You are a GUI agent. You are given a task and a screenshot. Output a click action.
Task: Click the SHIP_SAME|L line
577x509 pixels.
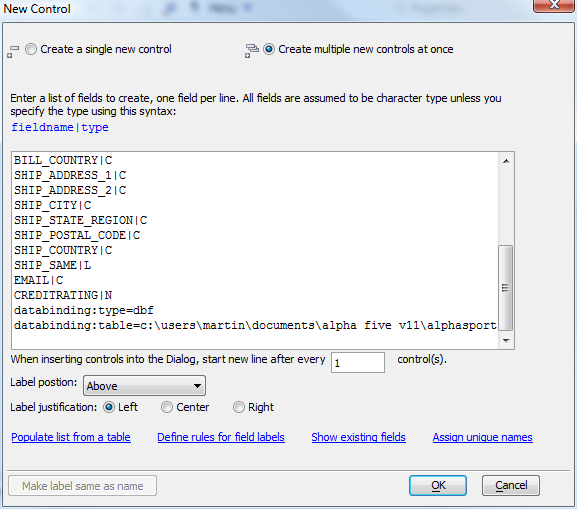click(53, 265)
